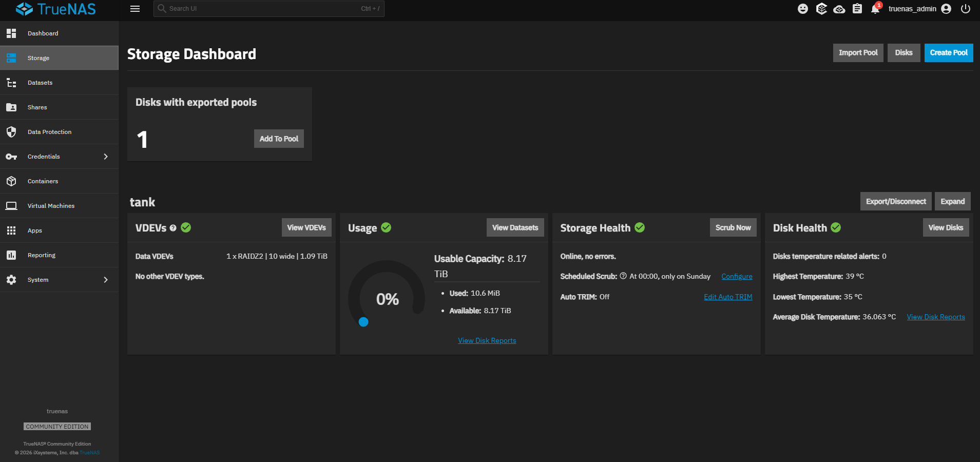Viewport: 980px width, 462px height.
Task: Go to Shares menu item
Action: [x=59, y=107]
